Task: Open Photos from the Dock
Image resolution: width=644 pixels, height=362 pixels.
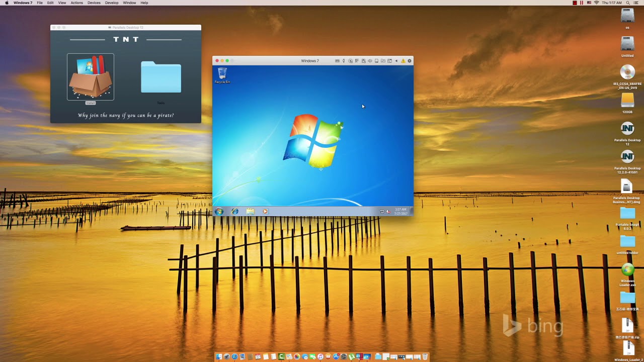Action: tap(297, 356)
